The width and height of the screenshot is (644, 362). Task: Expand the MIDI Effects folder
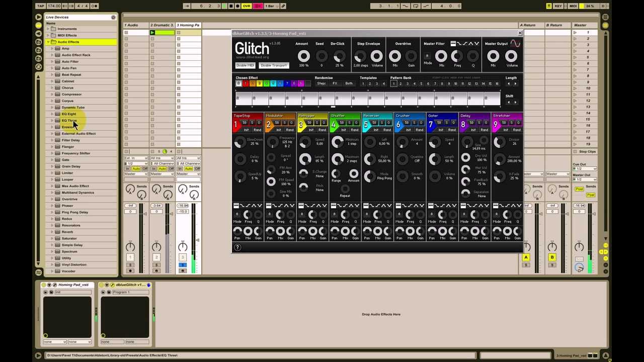[x=48, y=35]
